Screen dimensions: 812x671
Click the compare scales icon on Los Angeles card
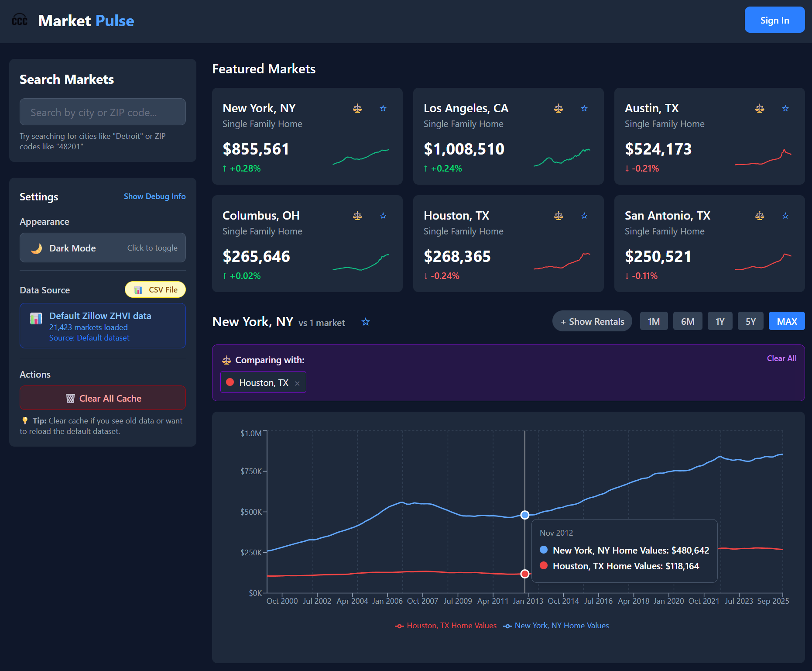[x=558, y=108]
